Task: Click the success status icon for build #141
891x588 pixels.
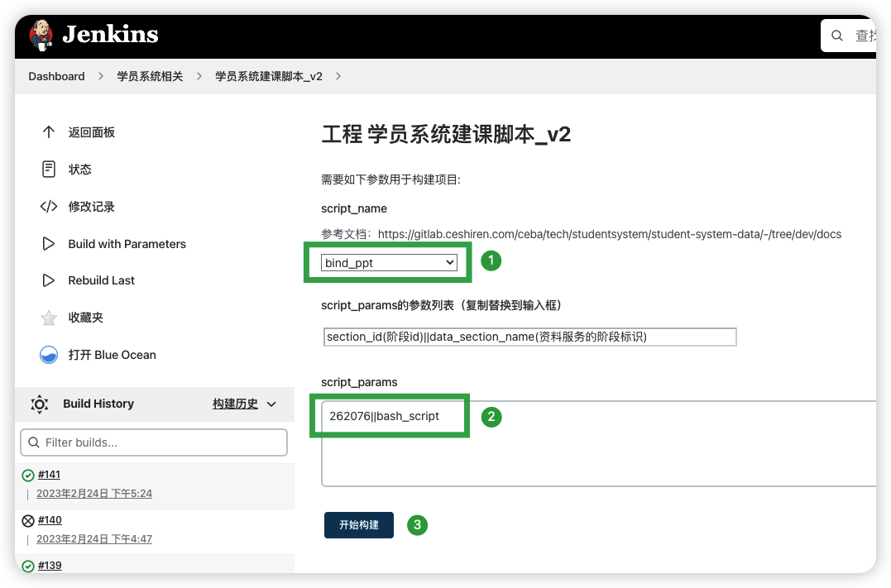Action: click(x=28, y=476)
